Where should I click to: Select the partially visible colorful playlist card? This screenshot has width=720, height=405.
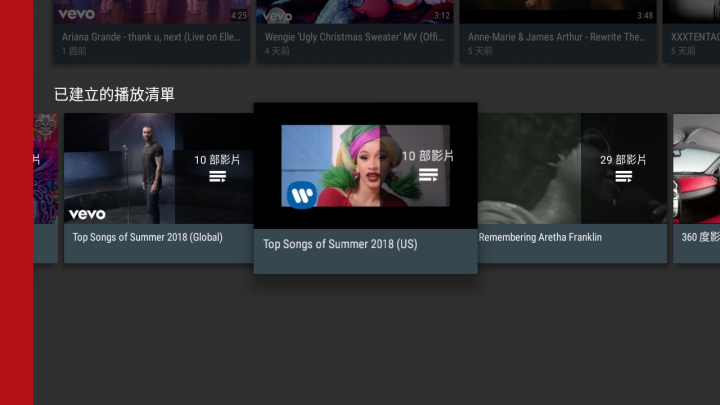pyautogui.click(x=45, y=188)
